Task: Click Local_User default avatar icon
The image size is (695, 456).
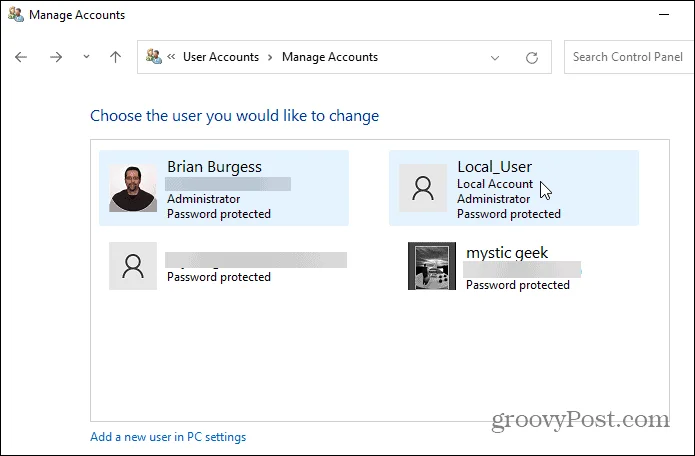Action: pos(423,188)
